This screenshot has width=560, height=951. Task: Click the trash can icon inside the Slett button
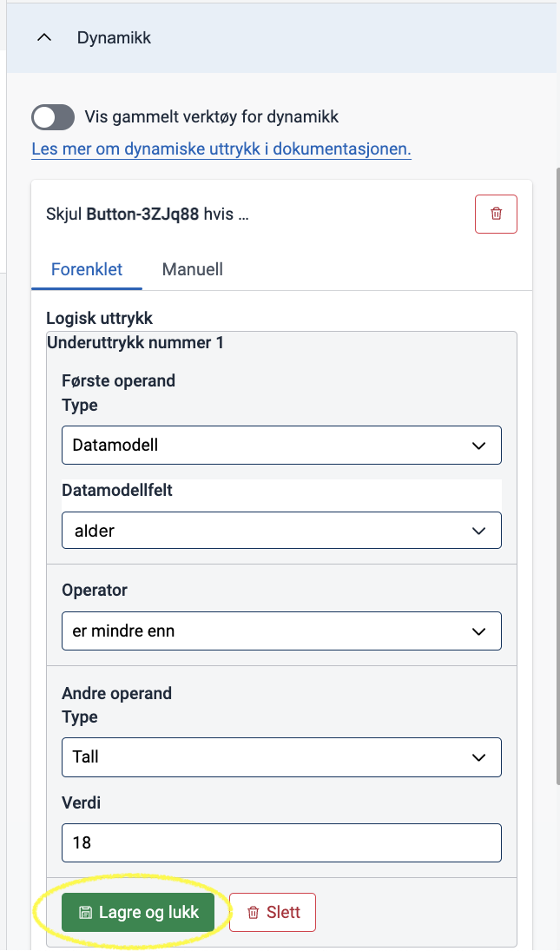coord(254,912)
